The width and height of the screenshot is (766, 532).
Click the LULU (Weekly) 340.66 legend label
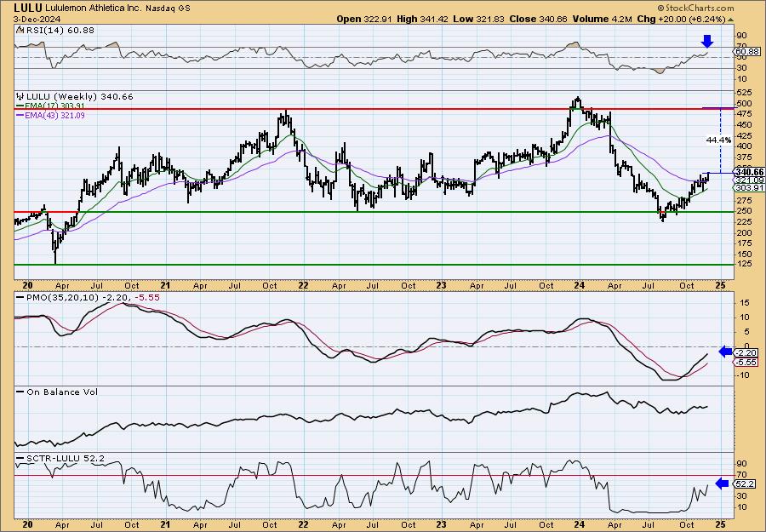pyautogui.click(x=79, y=97)
